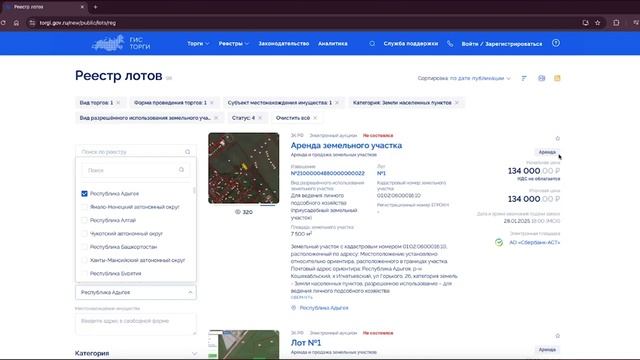Click Войти / Зарегистрироваться
Viewport: 640px width, 360px height.
502,44
